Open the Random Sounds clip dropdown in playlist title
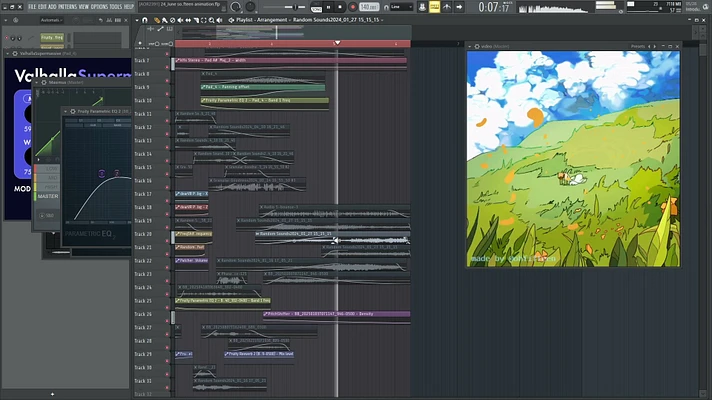 (382, 20)
